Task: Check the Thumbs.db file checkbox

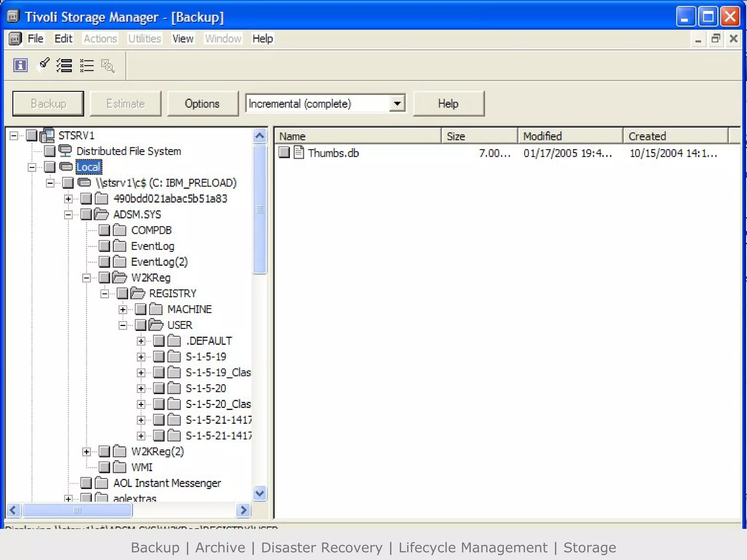Action: tap(284, 152)
